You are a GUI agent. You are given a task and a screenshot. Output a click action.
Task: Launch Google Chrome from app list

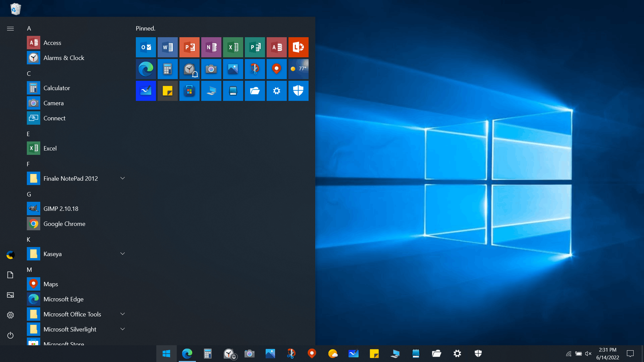coord(77,224)
